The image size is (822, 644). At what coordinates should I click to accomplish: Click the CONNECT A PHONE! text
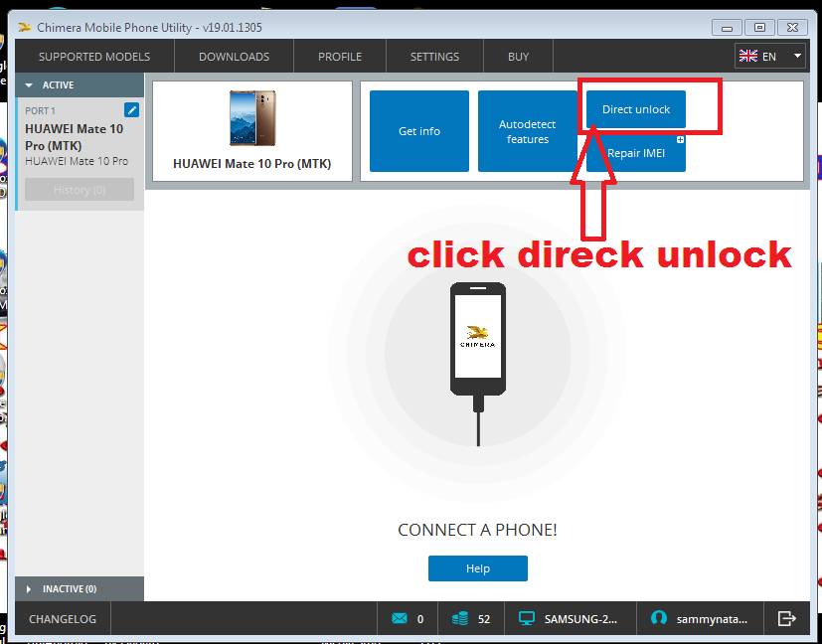[477, 530]
